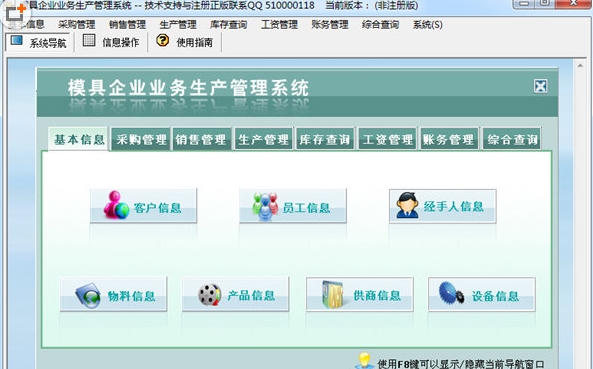Open the 工资管理 menu in menu bar
The image size is (593, 369).
click(x=279, y=25)
